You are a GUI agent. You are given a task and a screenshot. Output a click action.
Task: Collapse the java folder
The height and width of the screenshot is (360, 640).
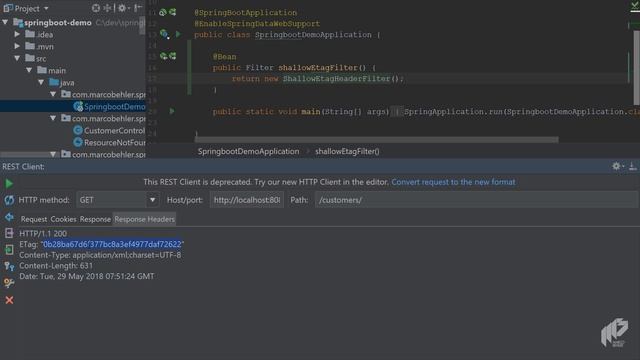(41, 82)
